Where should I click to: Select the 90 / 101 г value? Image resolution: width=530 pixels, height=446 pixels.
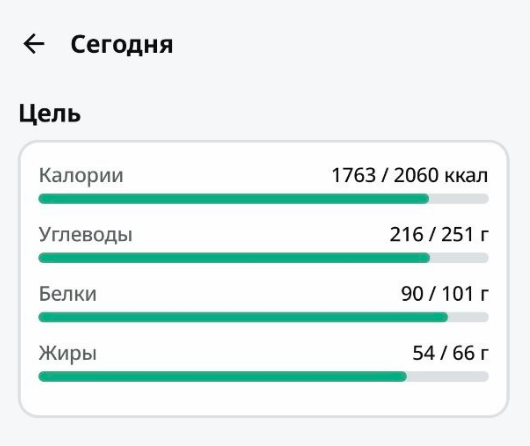click(x=445, y=294)
